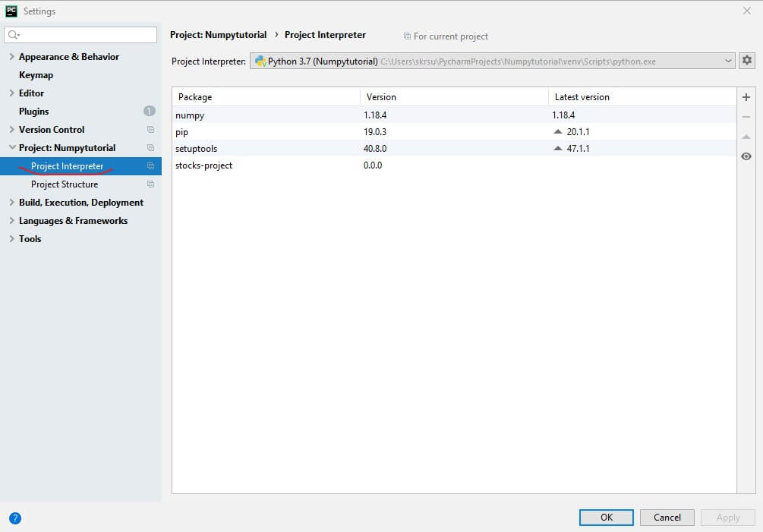Viewport: 763px width, 532px height.
Task: Expand the Tools section
Action: point(11,238)
